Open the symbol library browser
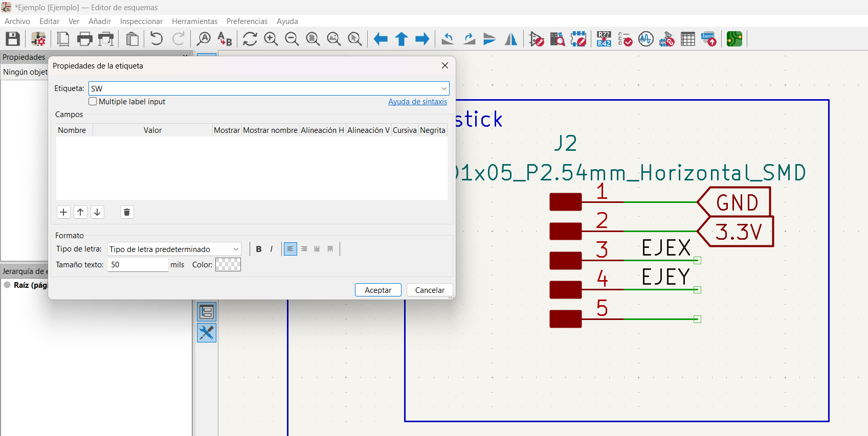This screenshot has height=436, width=868. coord(558,39)
